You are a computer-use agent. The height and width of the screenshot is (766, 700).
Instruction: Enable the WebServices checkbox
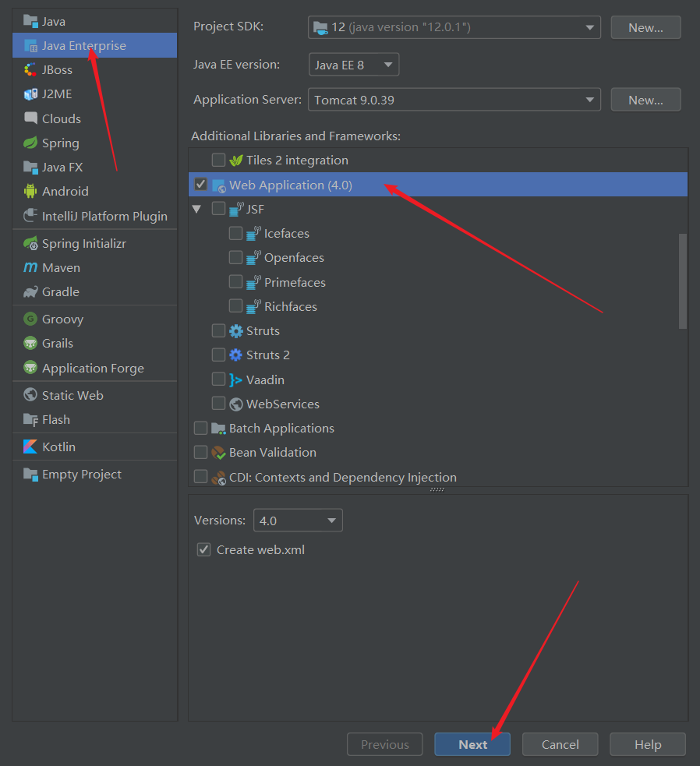[x=218, y=404]
